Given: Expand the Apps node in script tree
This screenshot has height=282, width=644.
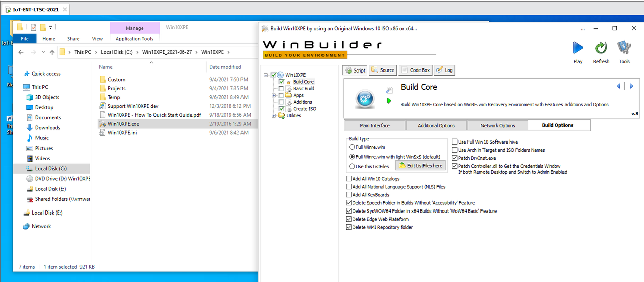Looking at the screenshot, I should coord(274,95).
